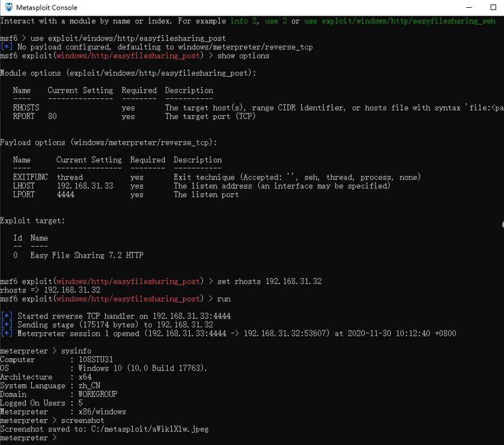
Task: Click the 'No payload configured' notice line
Action: [157, 47]
